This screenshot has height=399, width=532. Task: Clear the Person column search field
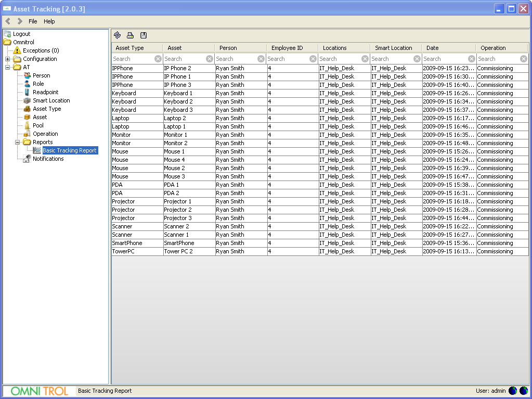(262, 59)
